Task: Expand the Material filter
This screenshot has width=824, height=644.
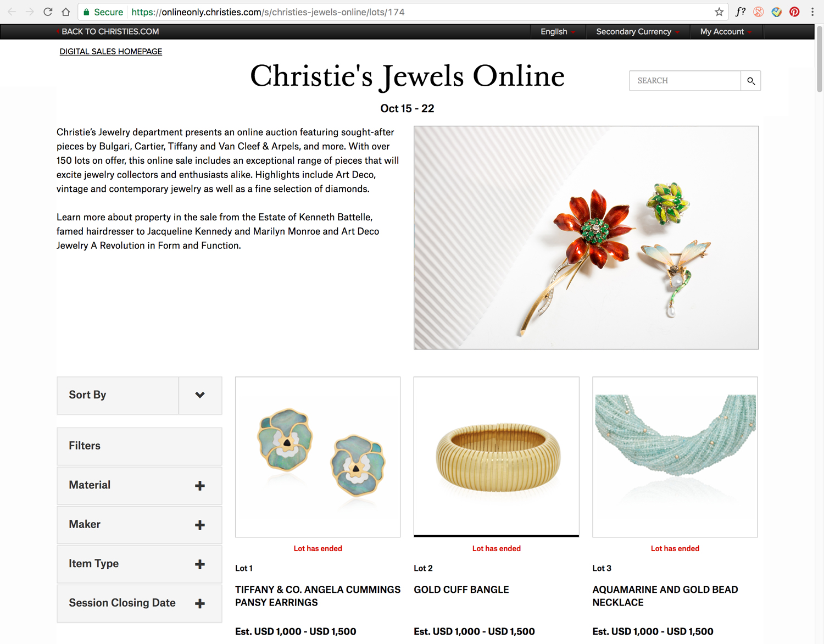Action: pyautogui.click(x=140, y=486)
